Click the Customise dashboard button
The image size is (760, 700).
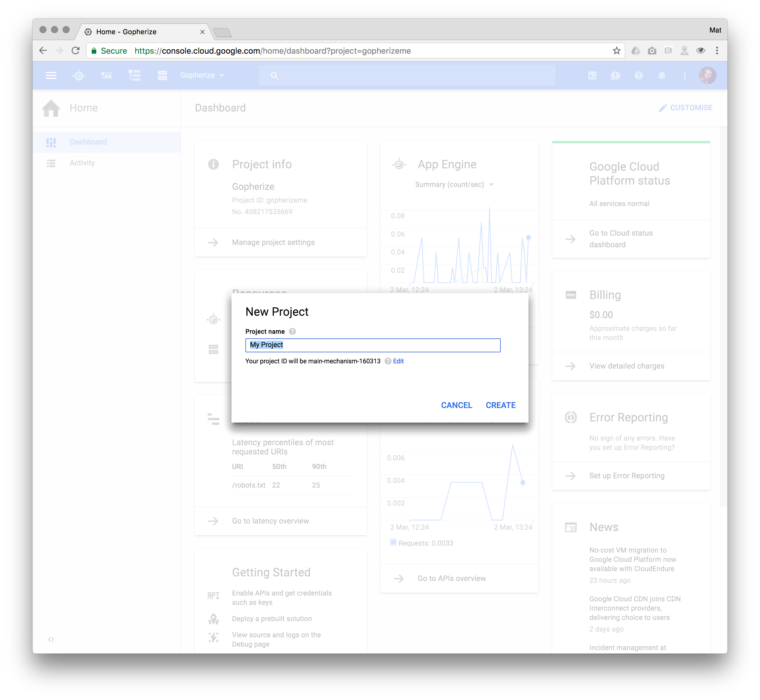[685, 108]
